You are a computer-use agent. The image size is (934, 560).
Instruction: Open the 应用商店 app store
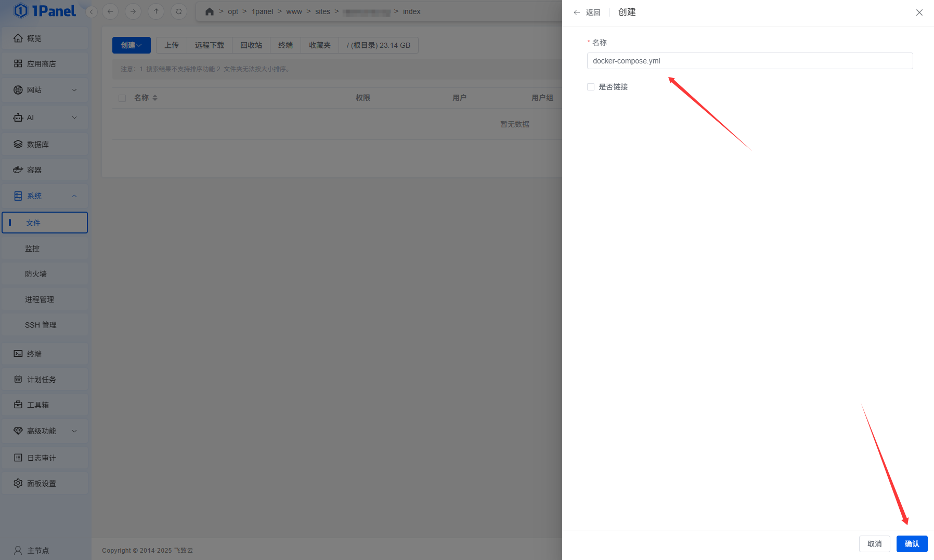tap(45, 63)
